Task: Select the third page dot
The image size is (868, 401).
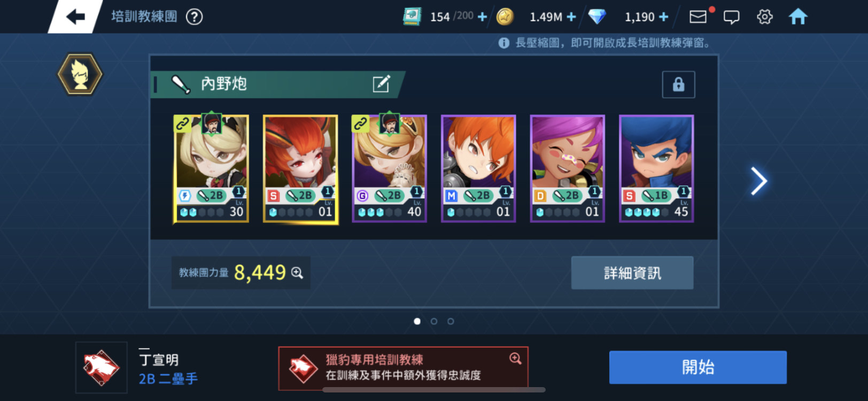Action: point(451,321)
